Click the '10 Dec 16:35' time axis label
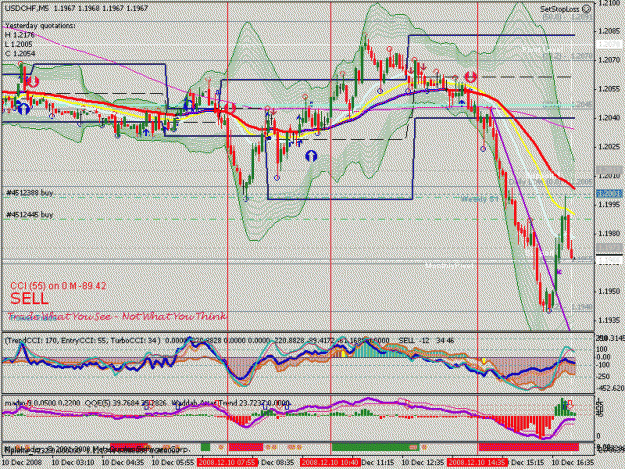 (572, 463)
